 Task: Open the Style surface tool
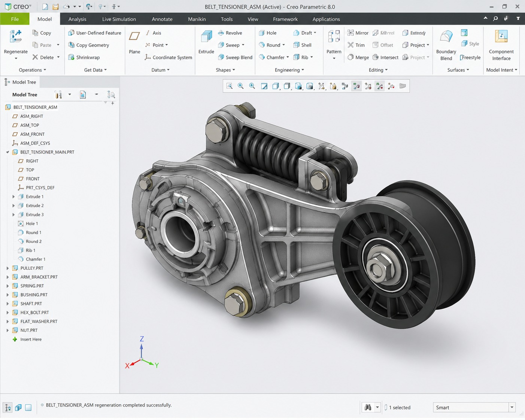pyautogui.click(x=470, y=44)
